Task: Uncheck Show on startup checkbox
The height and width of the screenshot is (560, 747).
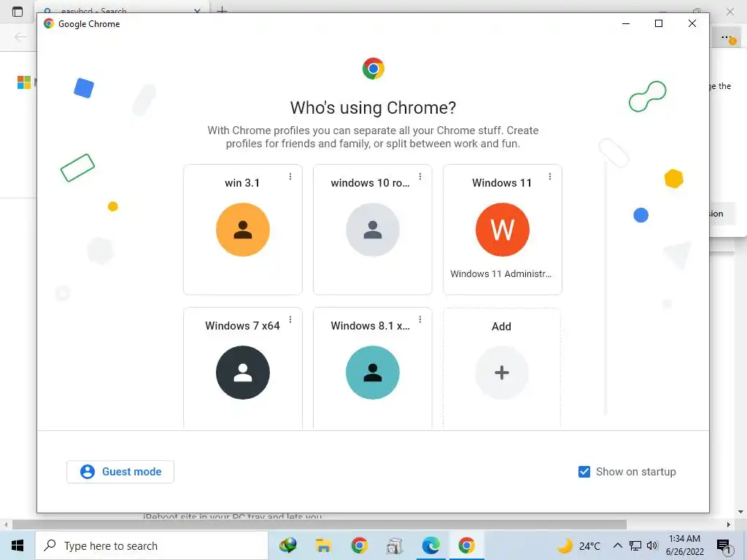Action: pos(584,472)
